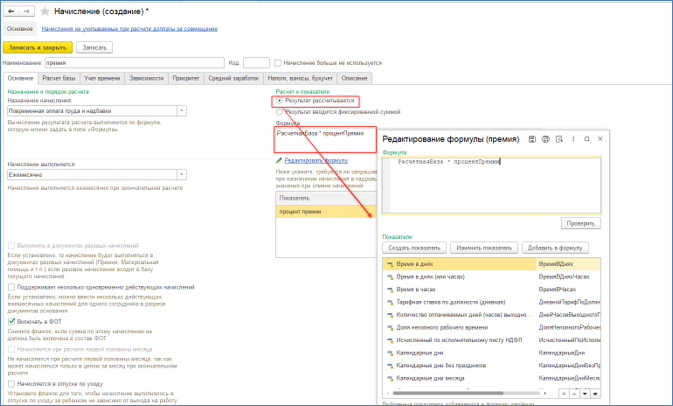Go forward with the right arrow button
The width and height of the screenshot is (673, 406).
coord(27,12)
